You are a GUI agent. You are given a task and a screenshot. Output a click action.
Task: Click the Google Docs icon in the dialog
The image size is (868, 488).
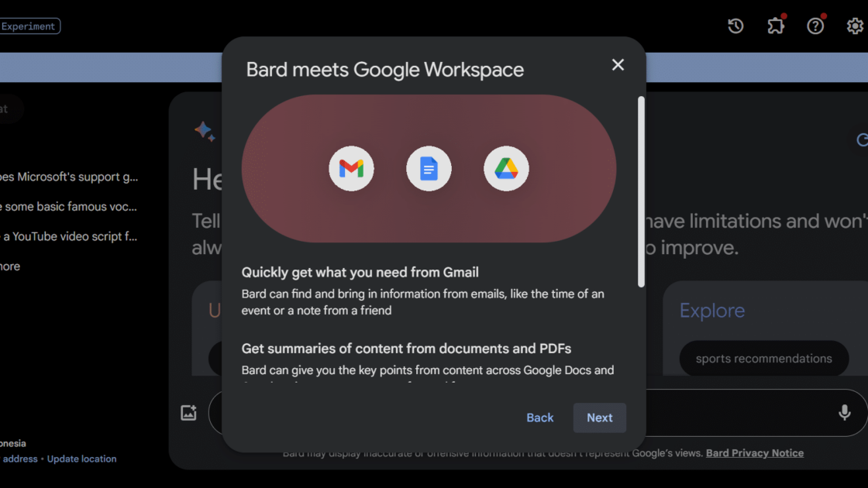(x=429, y=169)
